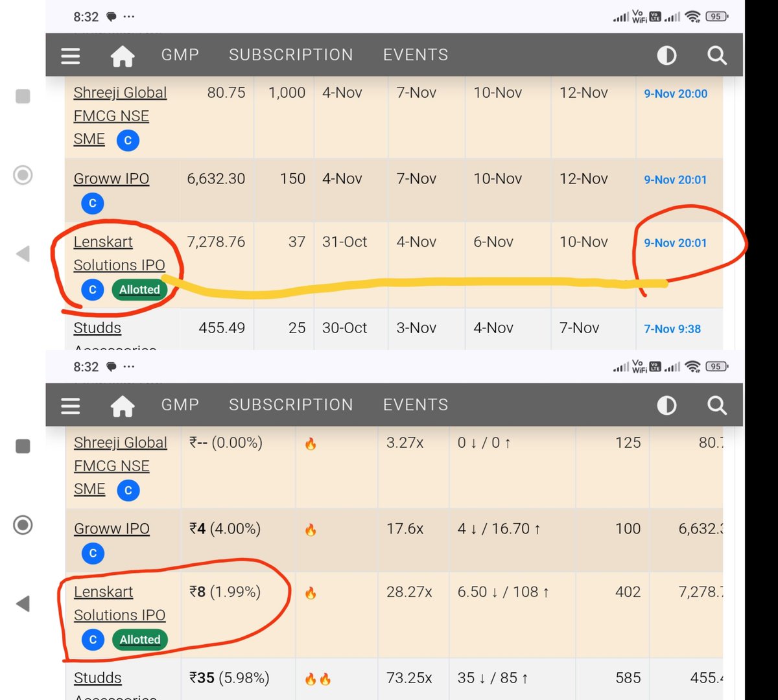The image size is (778, 700).
Task: Select subscription 73.25x in Studds row
Action: pyautogui.click(x=409, y=678)
